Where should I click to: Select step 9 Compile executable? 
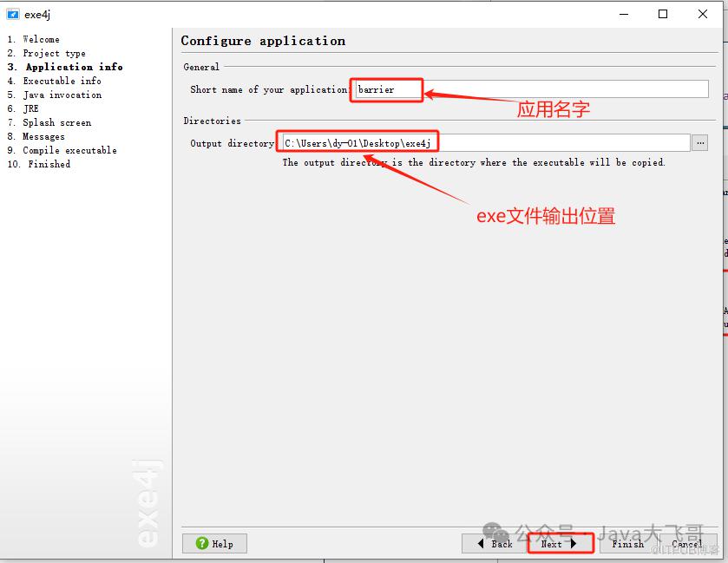pos(62,150)
